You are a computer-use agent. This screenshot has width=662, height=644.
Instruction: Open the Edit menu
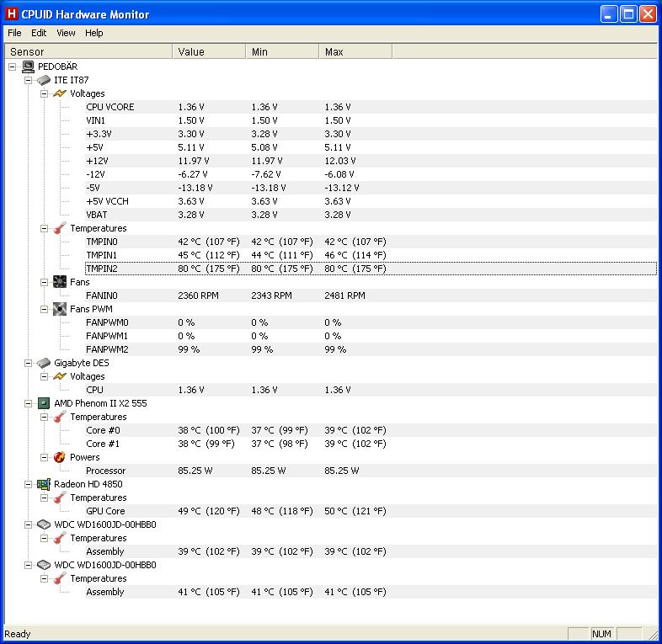click(x=39, y=33)
